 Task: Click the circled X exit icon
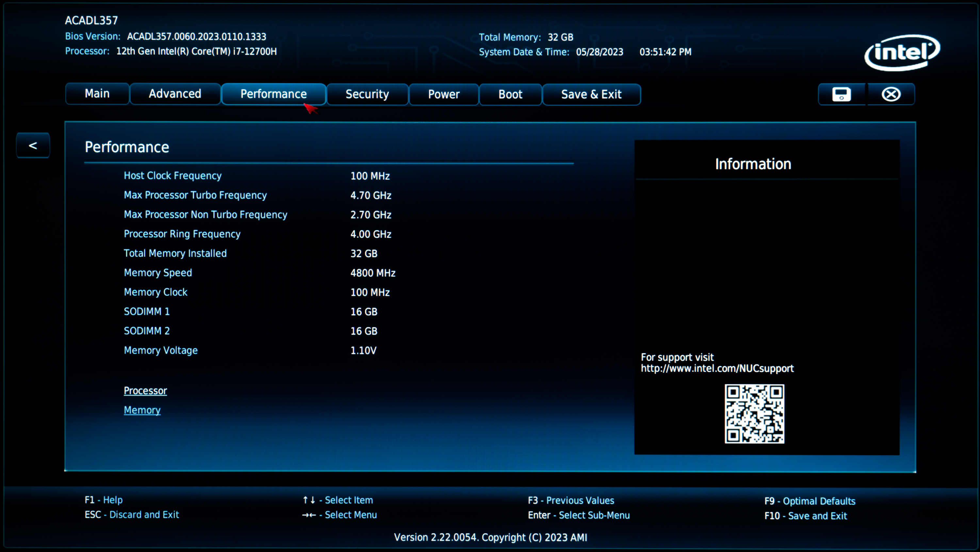click(x=890, y=94)
